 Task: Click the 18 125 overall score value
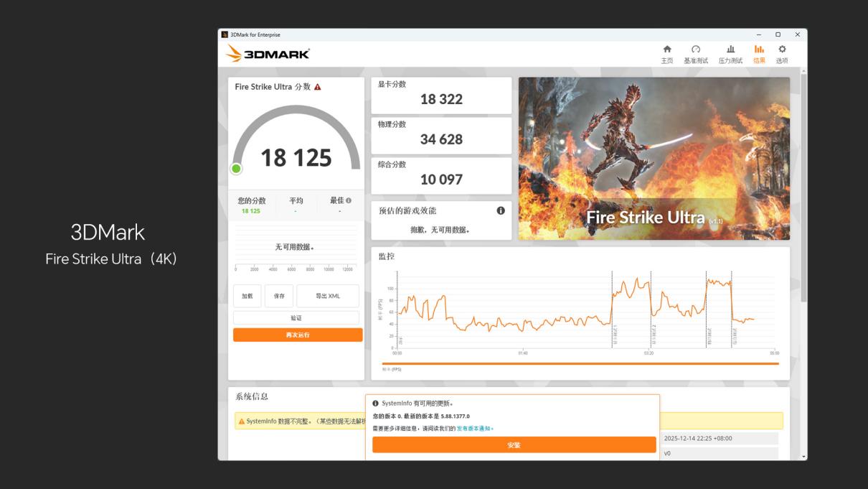click(x=296, y=158)
